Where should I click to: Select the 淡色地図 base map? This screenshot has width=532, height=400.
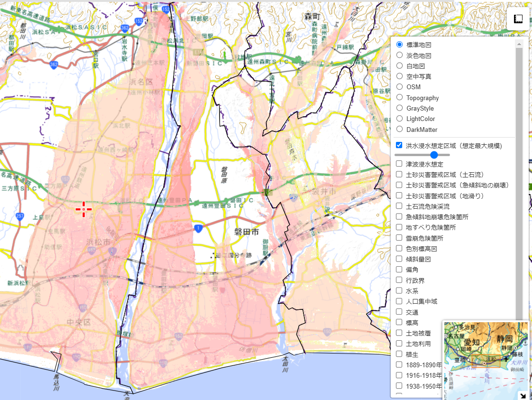(x=399, y=55)
